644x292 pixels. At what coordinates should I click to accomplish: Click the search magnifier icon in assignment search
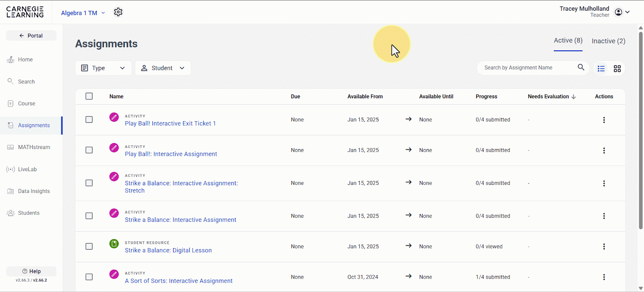point(581,67)
